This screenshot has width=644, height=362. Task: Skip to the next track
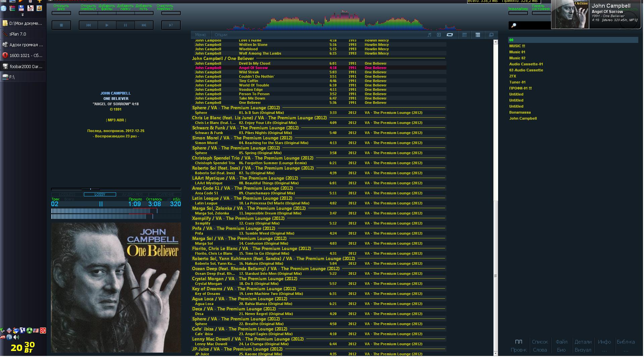(144, 25)
